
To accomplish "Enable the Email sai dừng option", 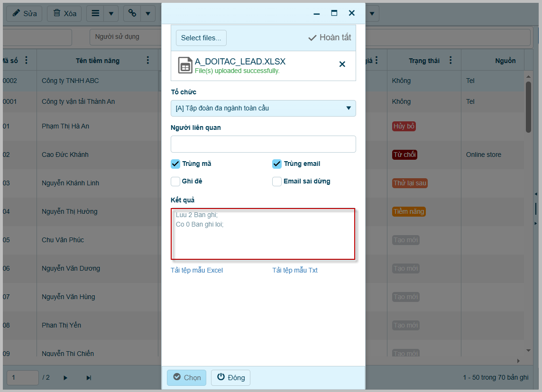I will 277,182.
